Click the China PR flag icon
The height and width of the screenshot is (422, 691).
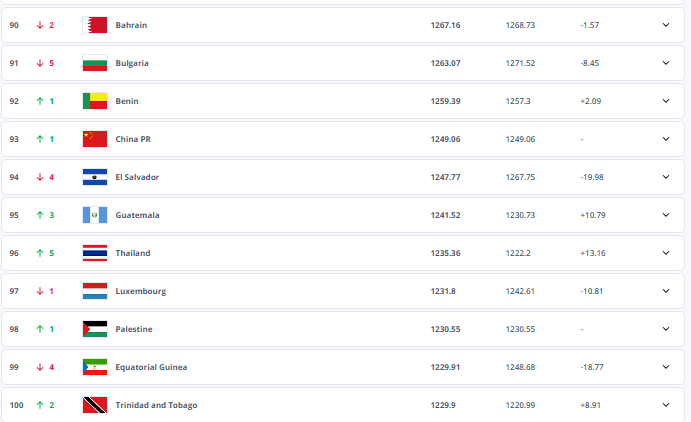point(94,139)
